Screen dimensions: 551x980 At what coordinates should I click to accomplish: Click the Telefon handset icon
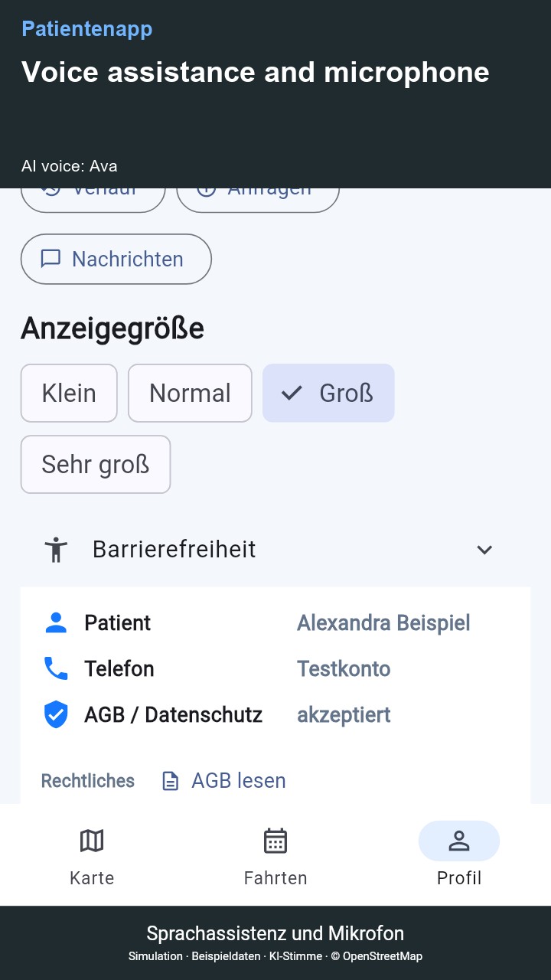56,669
